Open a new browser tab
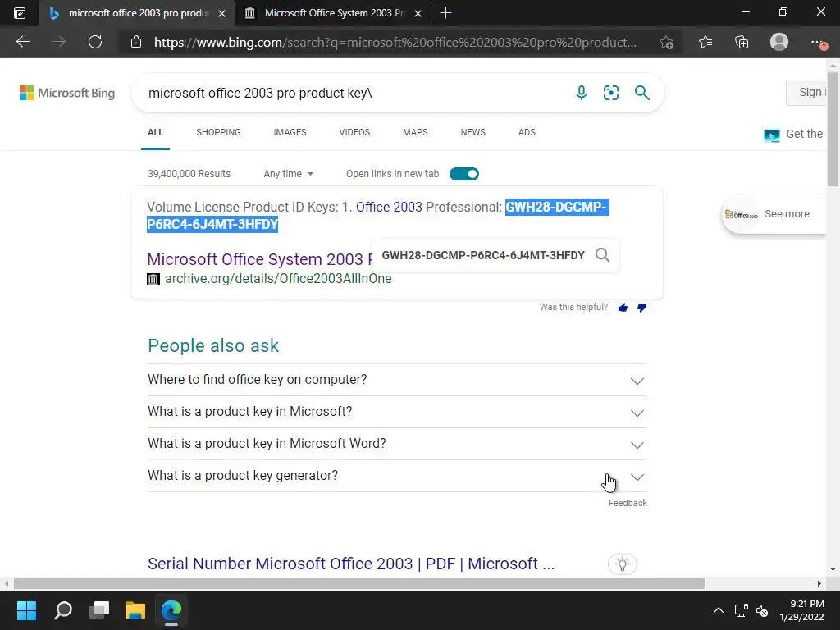The height and width of the screenshot is (630, 840). point(445,13)
